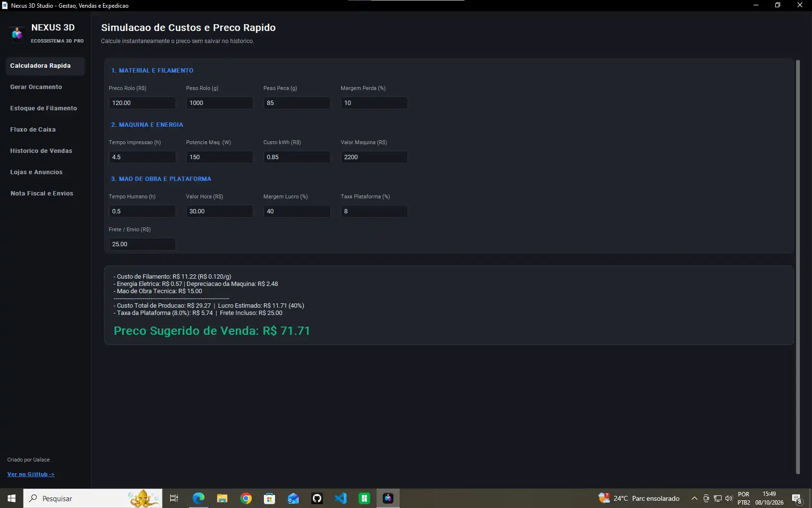Select the Calculadora Rapida sidebar item
This screenshot has width=812, height=508.
45,66
